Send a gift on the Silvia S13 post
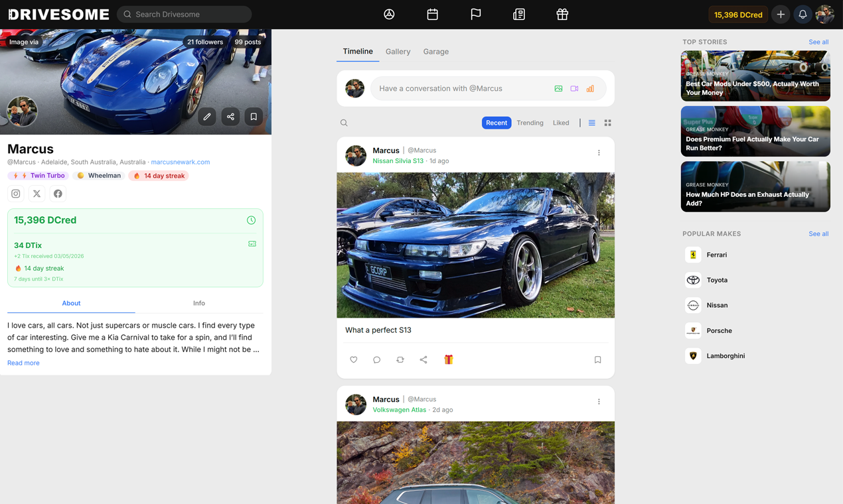Screen dimensions: 843x504 pos(449,359)
